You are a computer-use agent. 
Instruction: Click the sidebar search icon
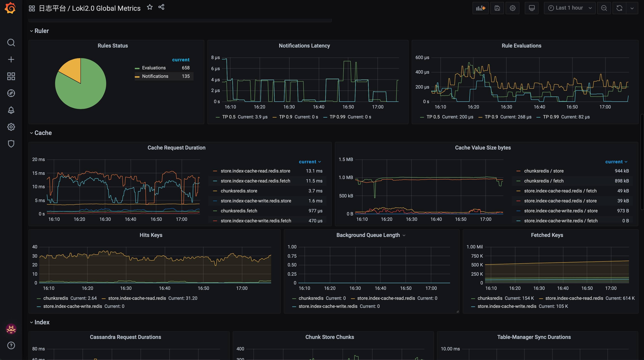[11, 42]
